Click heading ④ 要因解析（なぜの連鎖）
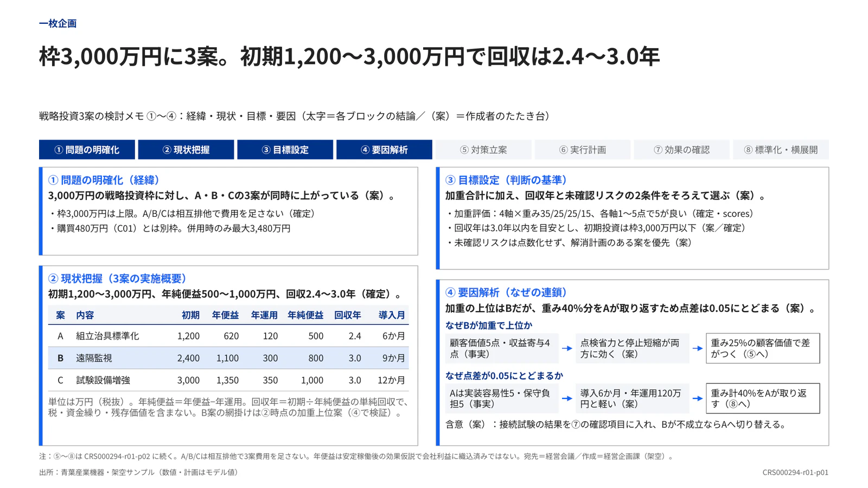 (x=507, y=293)
